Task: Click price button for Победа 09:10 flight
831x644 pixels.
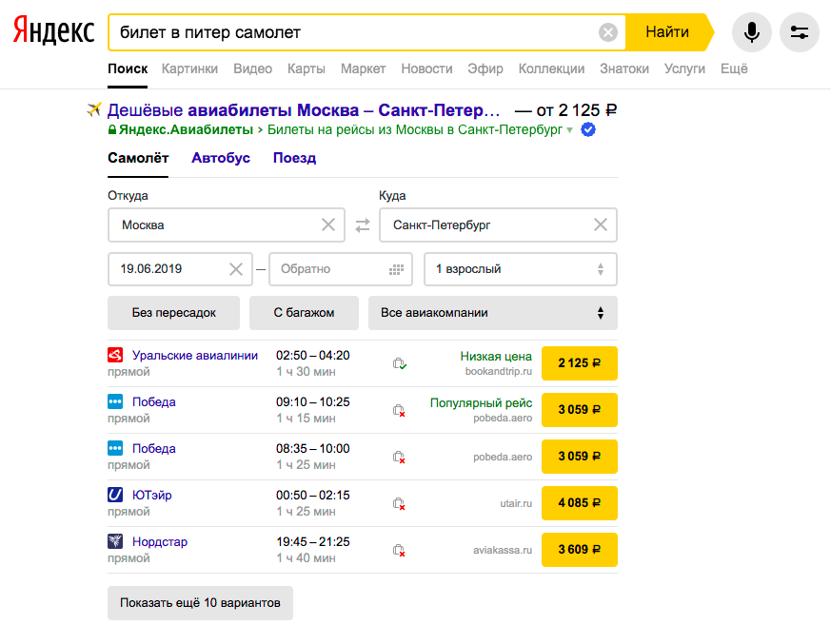Action: (x=580, y=410)
